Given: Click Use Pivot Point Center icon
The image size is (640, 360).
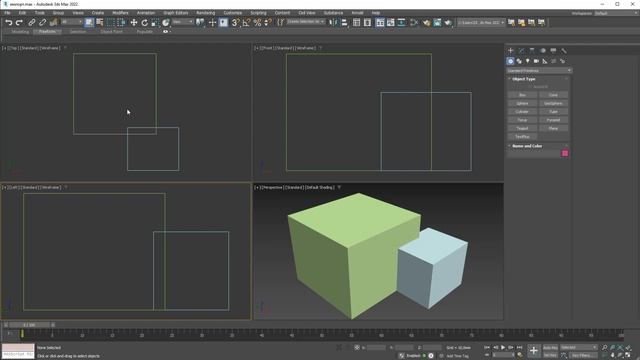Looking at the screenshot, I should click(200, 22).
